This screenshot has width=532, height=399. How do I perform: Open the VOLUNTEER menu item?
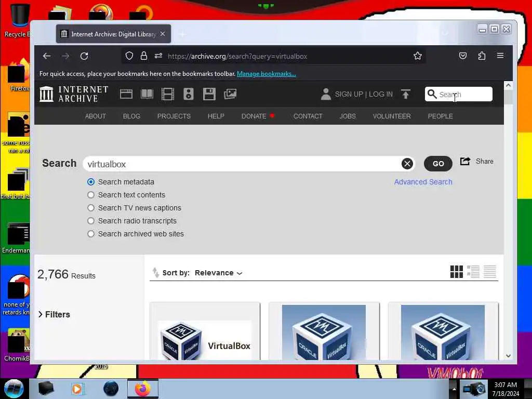pos(392,116)
